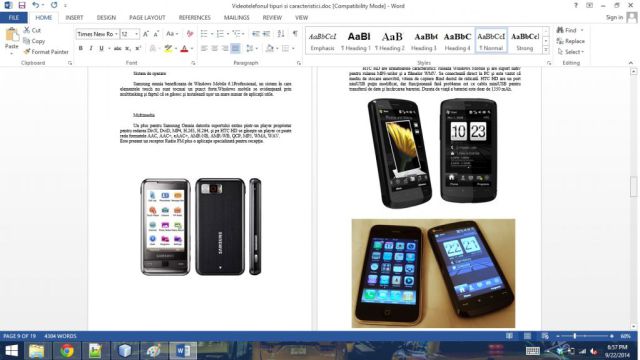This screenshot has height=360, width=640.
Task: Toggle Underline formatting
Action: click(101, 48)
